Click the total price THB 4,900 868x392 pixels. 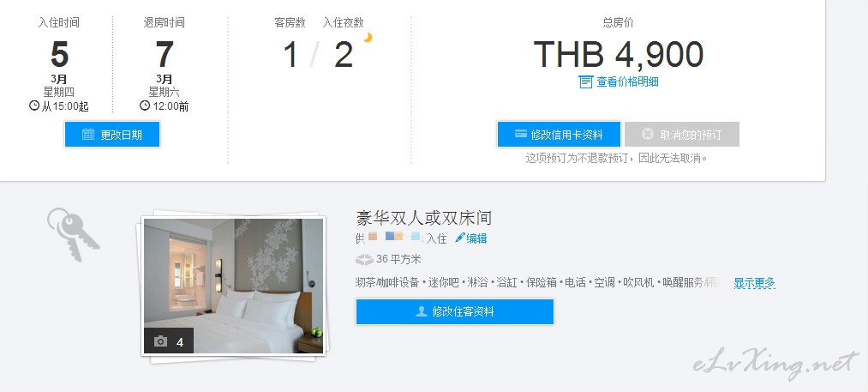click(x=619, y=54)
